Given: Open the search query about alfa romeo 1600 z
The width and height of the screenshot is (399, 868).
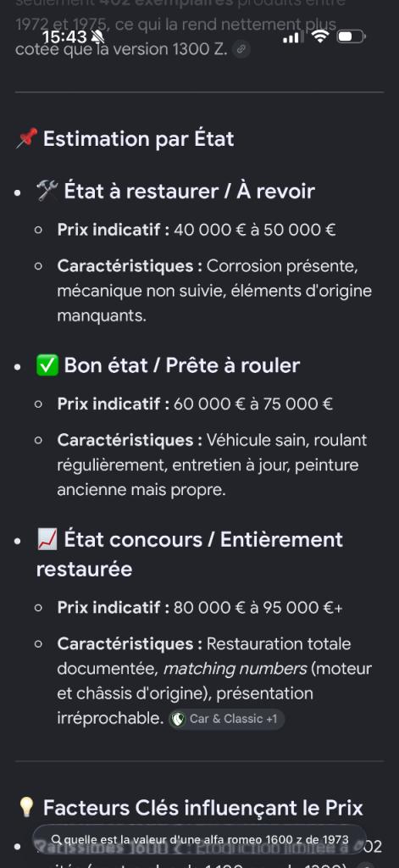Looking at the screenshot, I should click(199, 840).
